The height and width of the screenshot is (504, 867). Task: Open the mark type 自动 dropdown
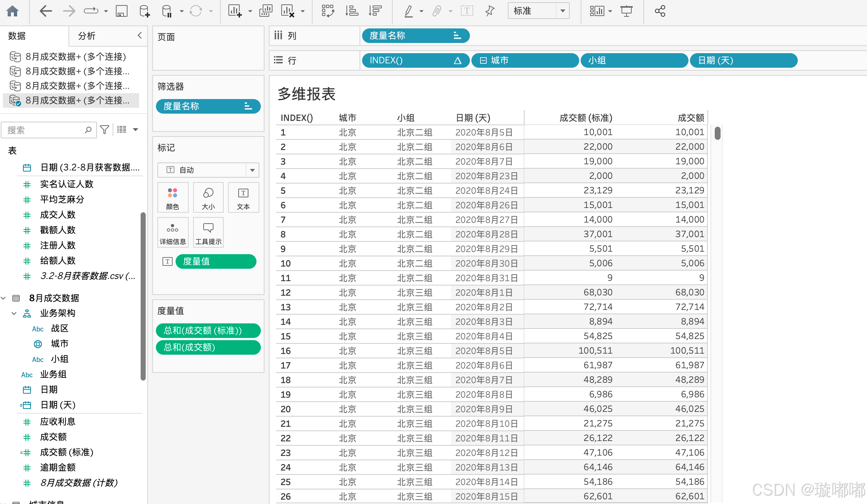[x=252, y=170]
